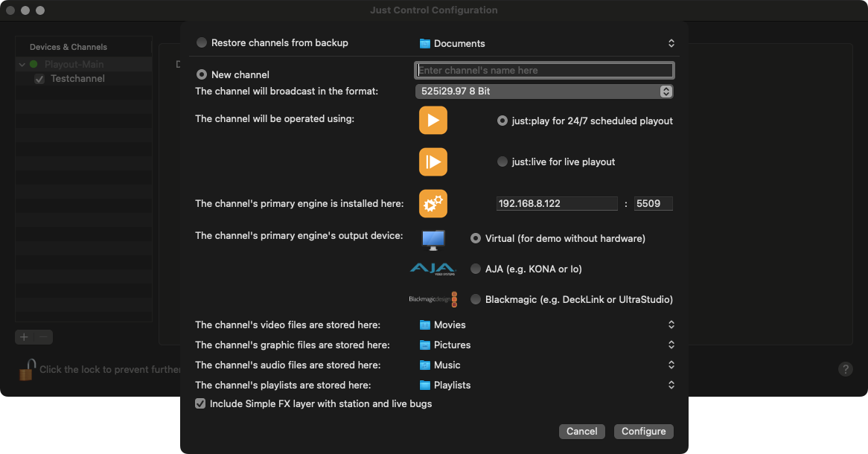Click the 'Click the lock to prevent further' text
The image size is (868, 454).
(110, 369)
